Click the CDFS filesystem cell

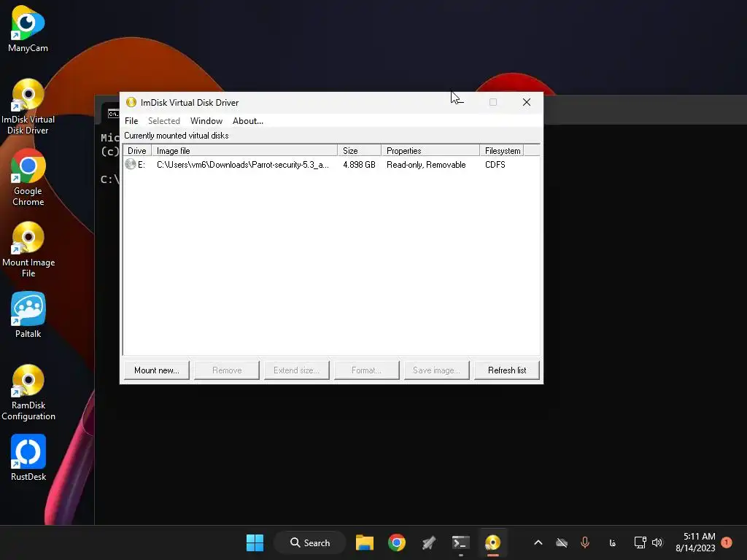[495, 165]
